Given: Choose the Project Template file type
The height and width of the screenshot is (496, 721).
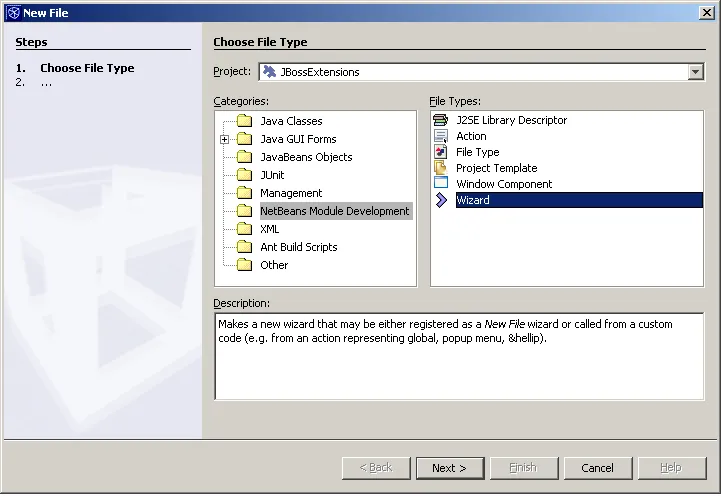Looking at the screenshot, I should click(497, 168).
